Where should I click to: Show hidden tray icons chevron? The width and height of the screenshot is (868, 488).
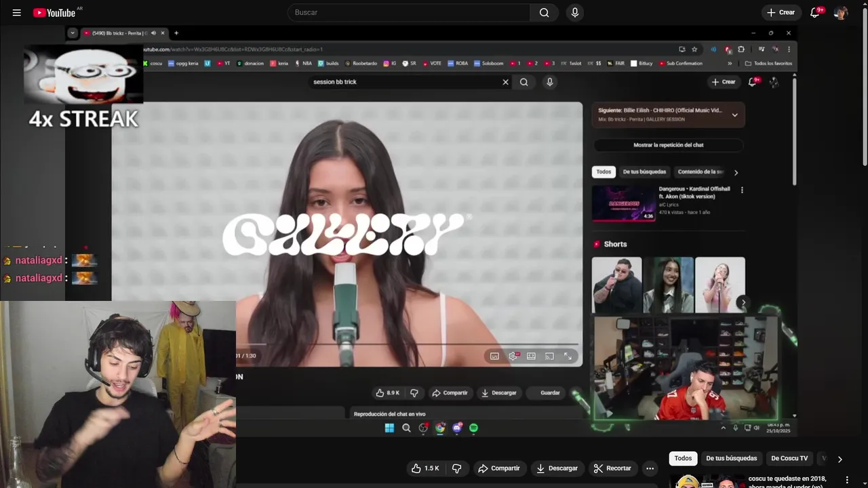click(x=723, y=428)
